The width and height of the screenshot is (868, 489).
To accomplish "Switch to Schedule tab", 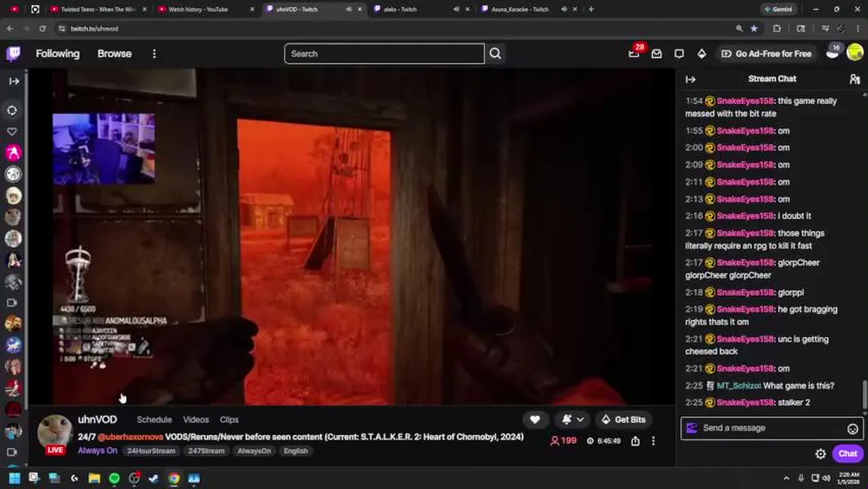I will [154, 420].
